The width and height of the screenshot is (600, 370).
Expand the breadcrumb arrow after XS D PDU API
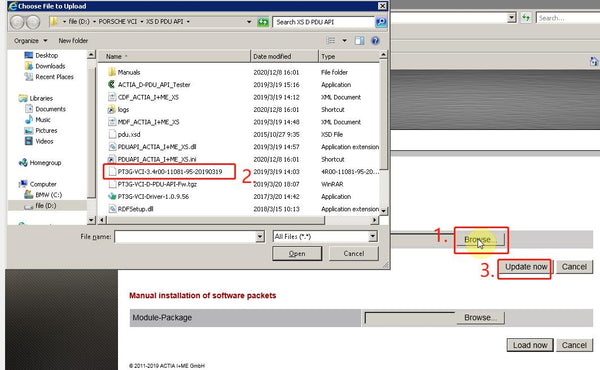188,22
